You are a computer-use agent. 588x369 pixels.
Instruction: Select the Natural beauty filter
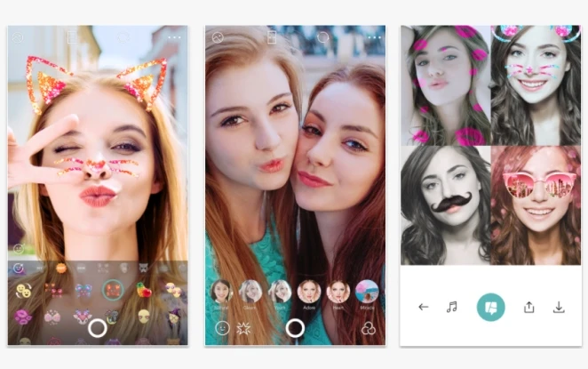point(221,291)
